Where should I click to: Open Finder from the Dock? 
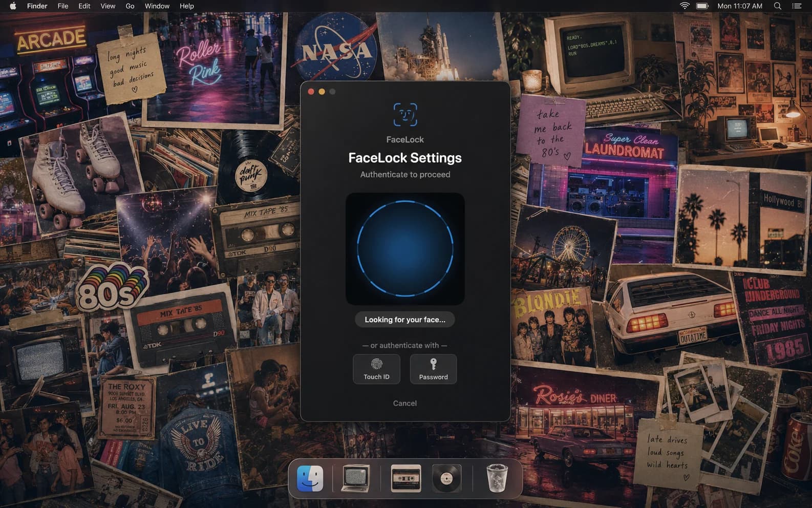click(310, 478)
